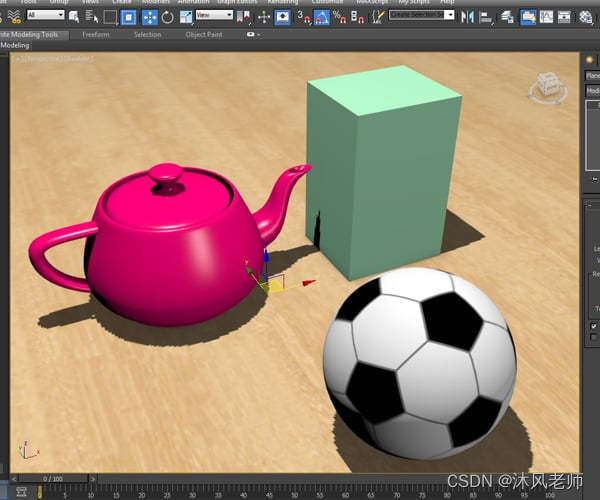
Task: Activate the Select Object tool
Action: [x=74, y=16]
